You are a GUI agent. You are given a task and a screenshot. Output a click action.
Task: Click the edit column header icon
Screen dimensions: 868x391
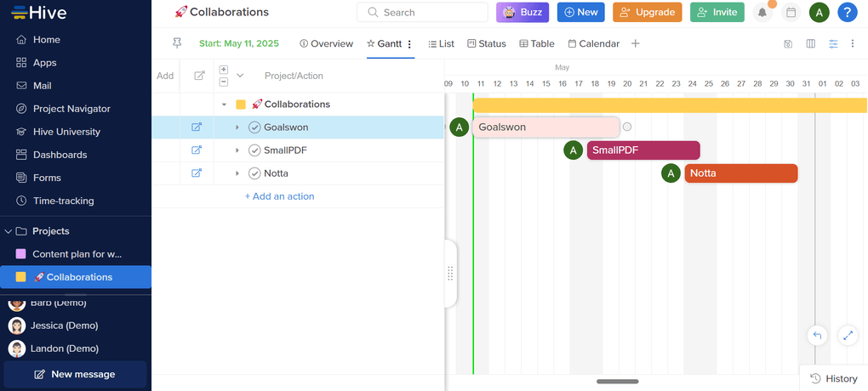[x=199, y=76]
